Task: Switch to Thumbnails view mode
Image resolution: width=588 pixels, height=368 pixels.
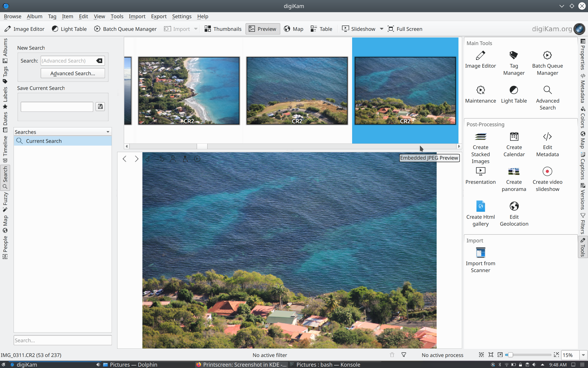Action: tap(223, 29)
